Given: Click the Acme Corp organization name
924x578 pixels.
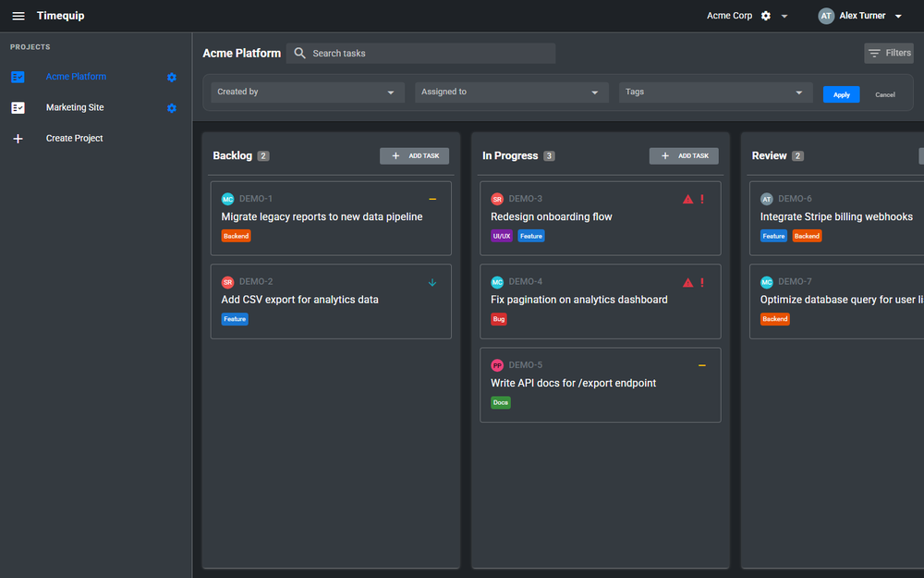Looking at the screenshot, I should [x=729, y=16].
